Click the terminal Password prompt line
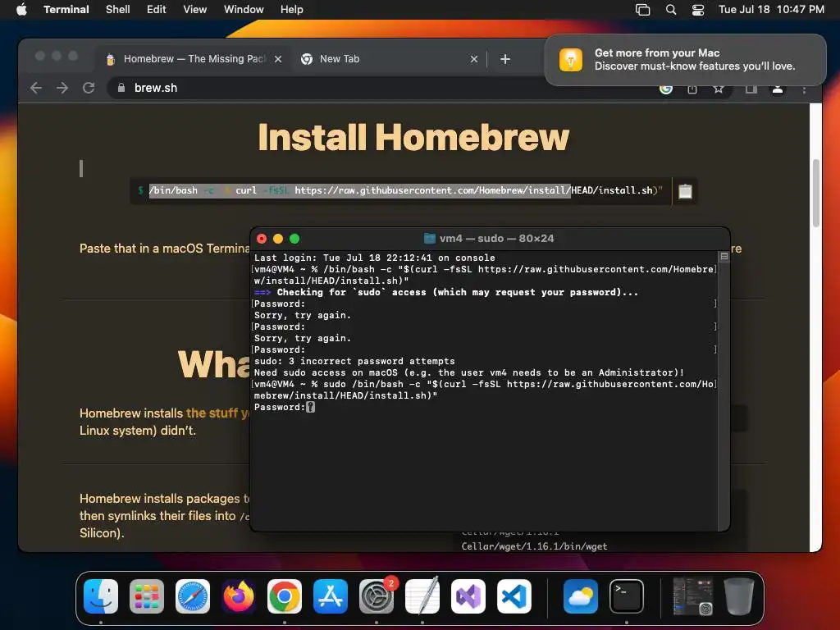This screenshot has width=840, height=630. [x=285, y=407]
